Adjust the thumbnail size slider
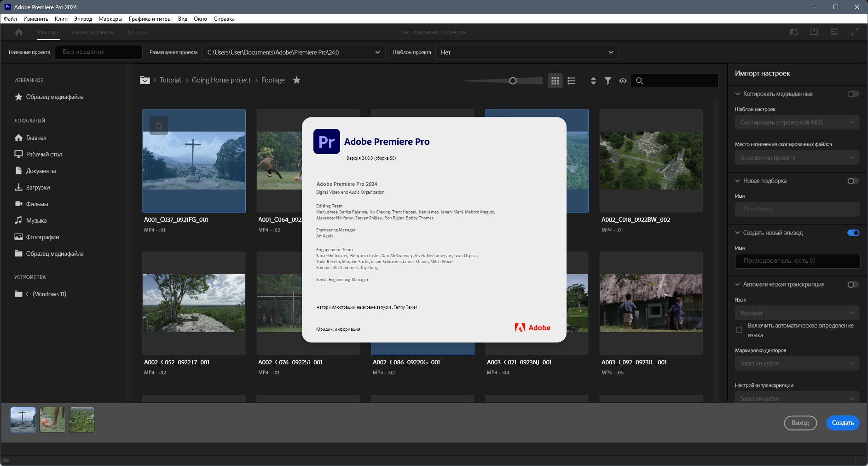 513,81
